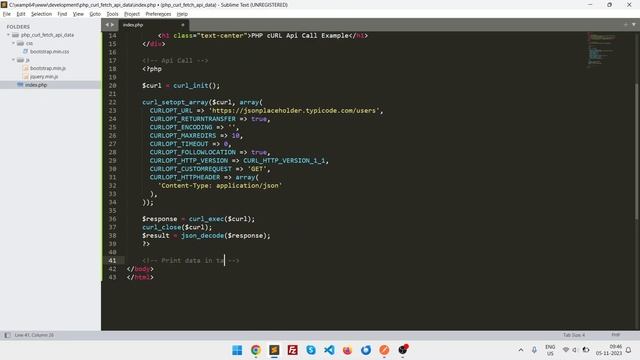
Task: Open the blue circular browser taskbar icon
Action: [366, 350]
